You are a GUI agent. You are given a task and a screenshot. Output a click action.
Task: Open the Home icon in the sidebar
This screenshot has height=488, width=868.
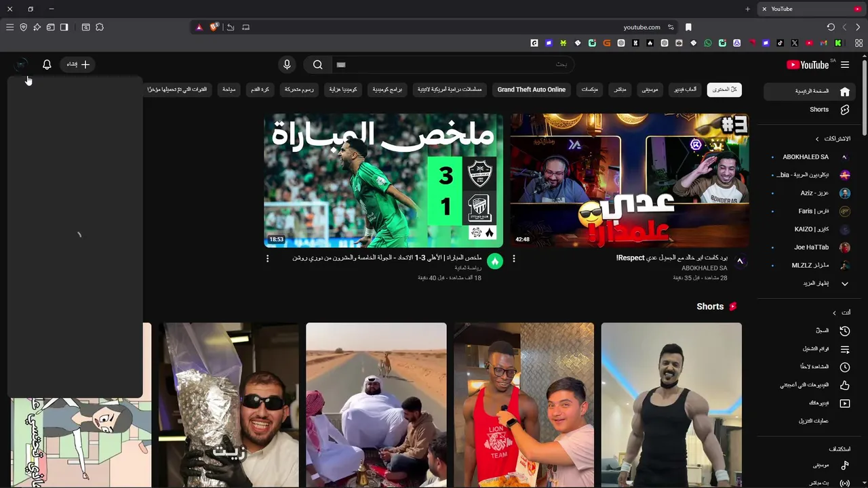click(845, 91)
